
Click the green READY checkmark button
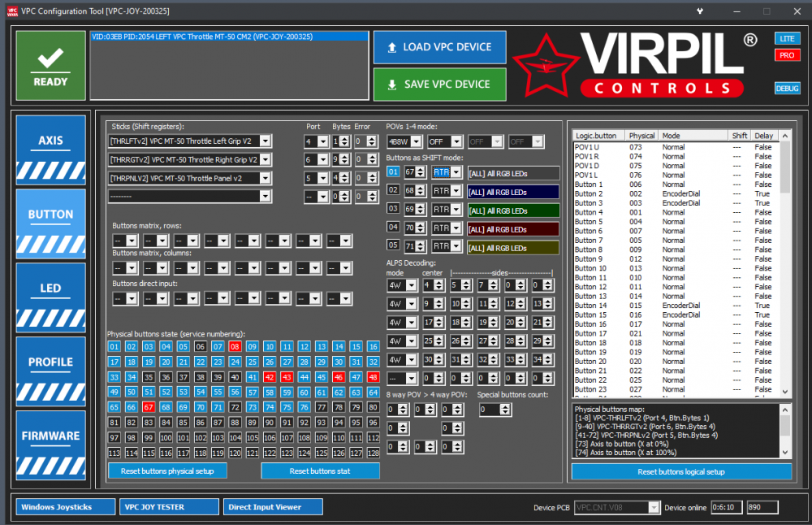50,65
